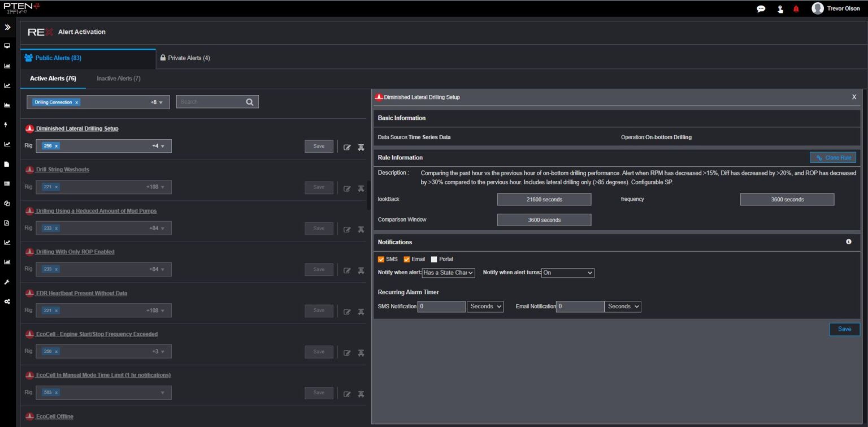The image size is (868, 427).
Task: Close the Diminished Lateral Drilling Setup panel
Action: pos(854,97)
